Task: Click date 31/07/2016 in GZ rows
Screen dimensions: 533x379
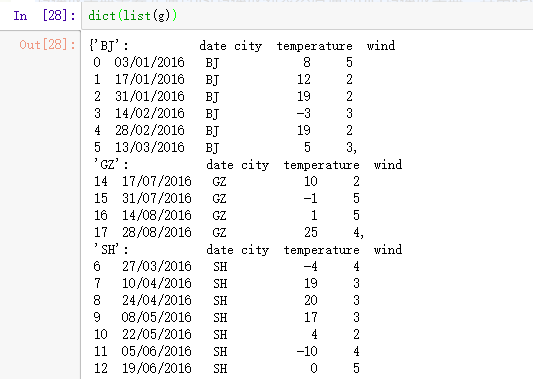Action: [157, 198]
